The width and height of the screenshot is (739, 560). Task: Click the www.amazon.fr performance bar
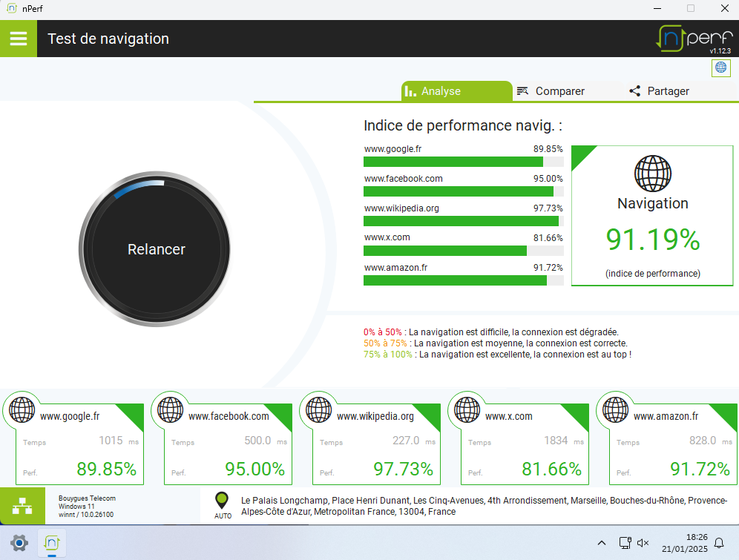click(x=463, y=280)
